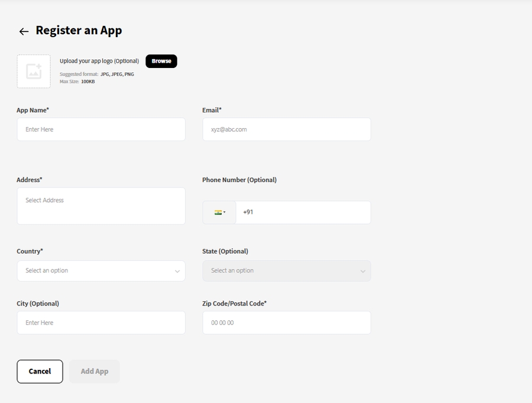Viewport: 532px width, 403px height.
Task: Click the City (Optional) input field
Action: tap(101, 323)
